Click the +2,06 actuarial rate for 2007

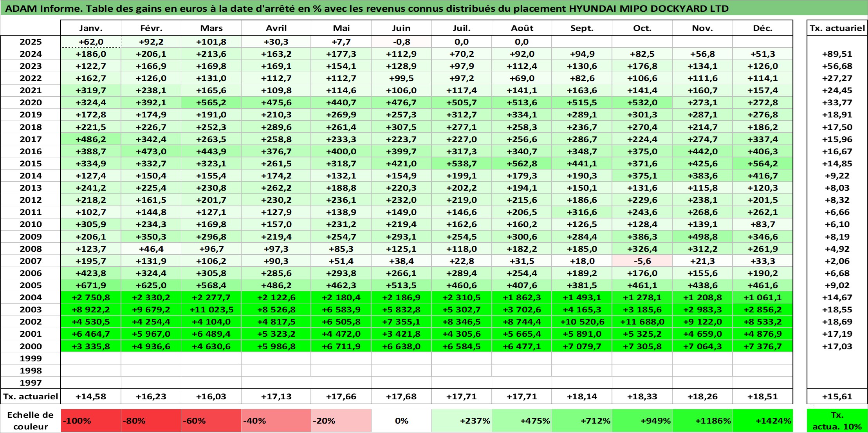[837, 261]
